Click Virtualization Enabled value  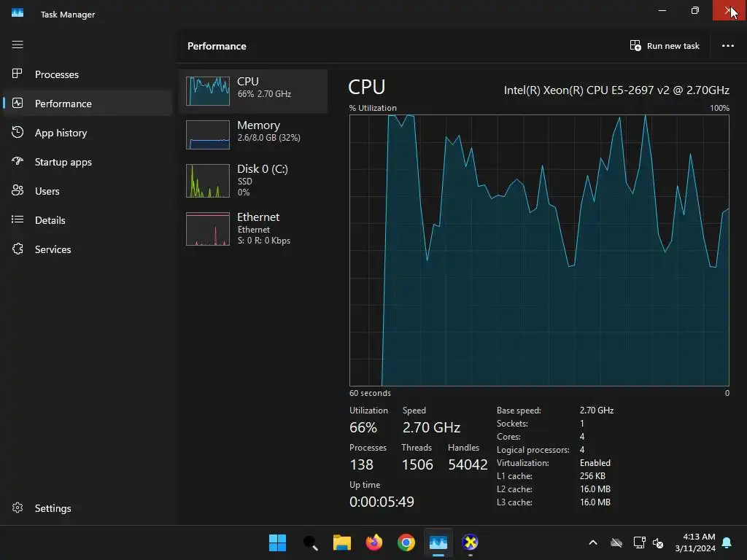pyautogui.click(x=595, y=463)
